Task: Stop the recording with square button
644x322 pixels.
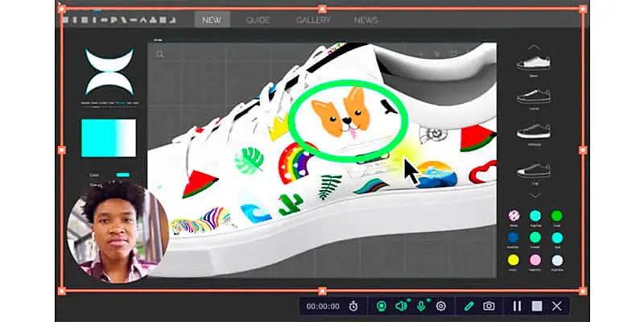Action: point(536,306)
